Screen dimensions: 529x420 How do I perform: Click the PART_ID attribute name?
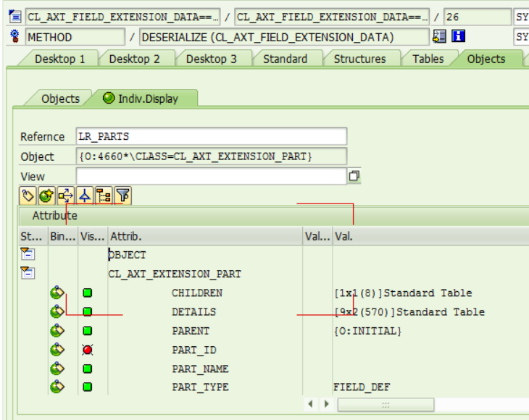pyautogui.click(x=194, y=350)
